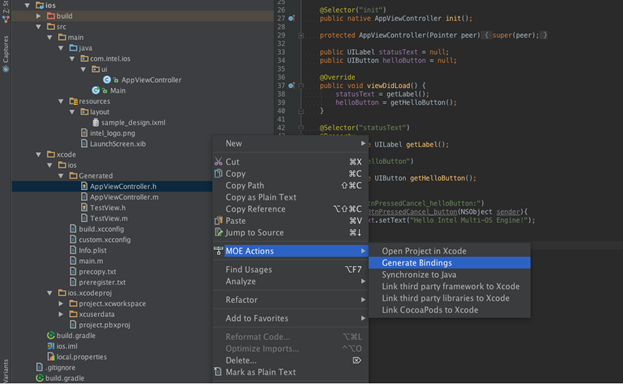Image resolution: width=623 pixels, height=384 pixels.
Task: Choose Copy as Plain Text
Action: point(290,197)
